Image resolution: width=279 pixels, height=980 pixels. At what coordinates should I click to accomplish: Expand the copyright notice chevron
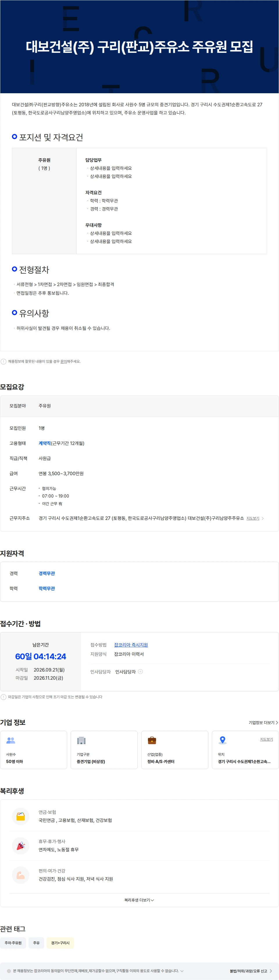182,971
